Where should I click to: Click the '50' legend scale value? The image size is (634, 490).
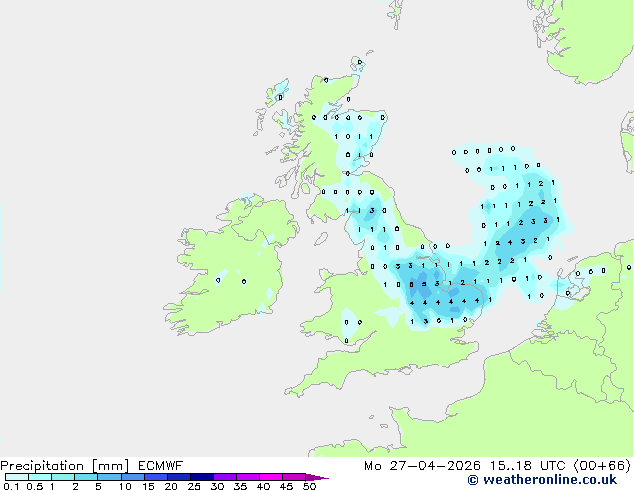(309, 486)
